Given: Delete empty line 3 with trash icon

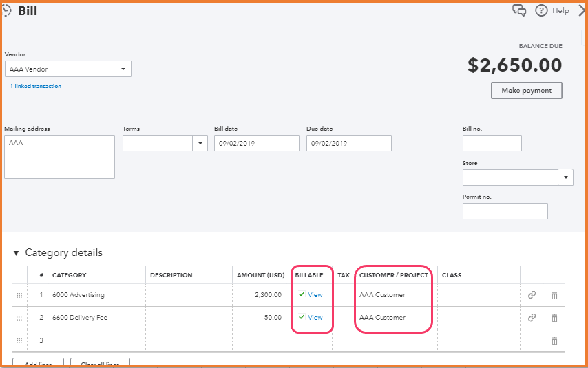Looking at the screenshot, I should pos(554,340).
